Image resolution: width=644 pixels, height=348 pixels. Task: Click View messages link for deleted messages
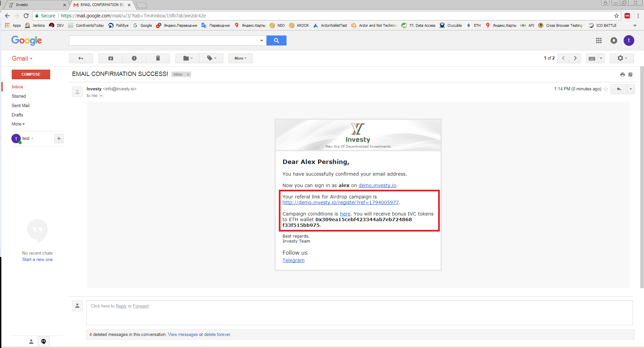coord(183,335)
